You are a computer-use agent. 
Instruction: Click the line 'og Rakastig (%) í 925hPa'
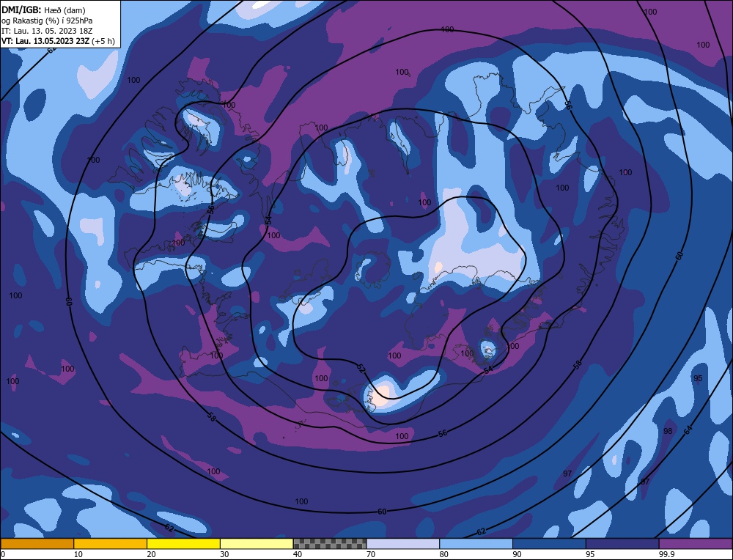click(x=47, y=21)
